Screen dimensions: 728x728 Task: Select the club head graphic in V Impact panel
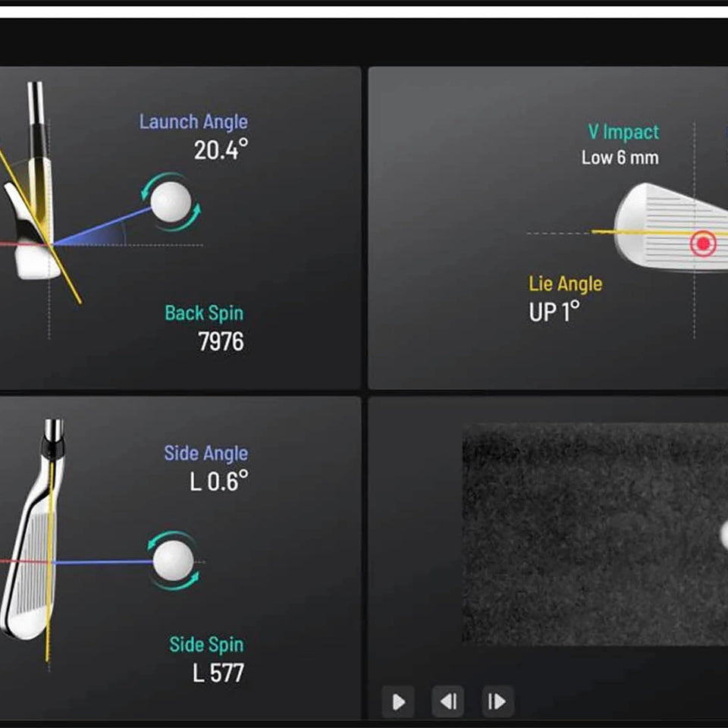(667, 224)
